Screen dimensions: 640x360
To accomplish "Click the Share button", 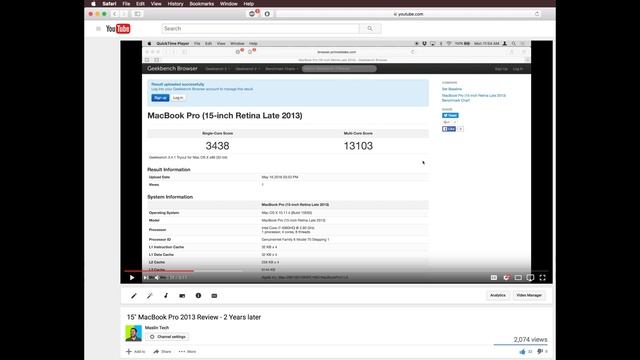I will tap(162, 351).
